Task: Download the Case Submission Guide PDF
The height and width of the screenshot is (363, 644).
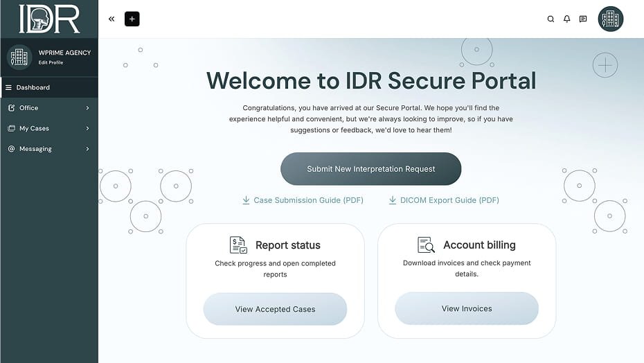Action: pyautogui.click(x=303, y=200)
